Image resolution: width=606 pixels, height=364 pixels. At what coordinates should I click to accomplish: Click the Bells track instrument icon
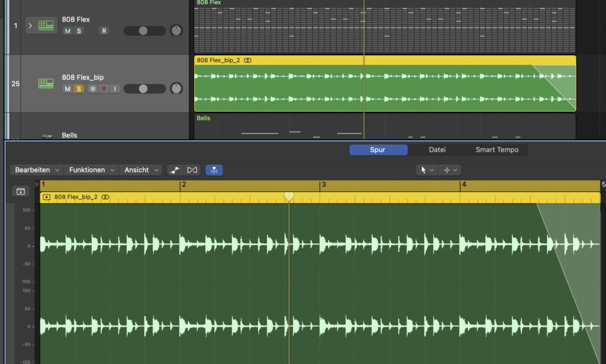pos(47,136)
